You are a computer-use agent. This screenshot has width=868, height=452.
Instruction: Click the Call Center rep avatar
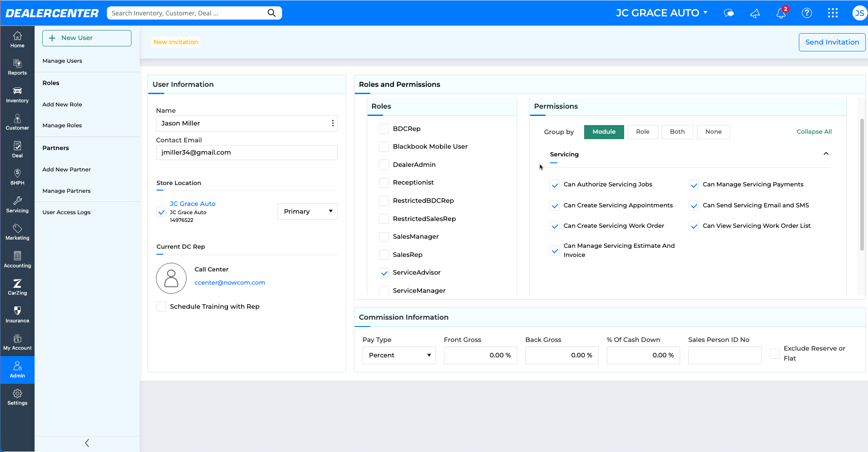(x=171, y=278)
